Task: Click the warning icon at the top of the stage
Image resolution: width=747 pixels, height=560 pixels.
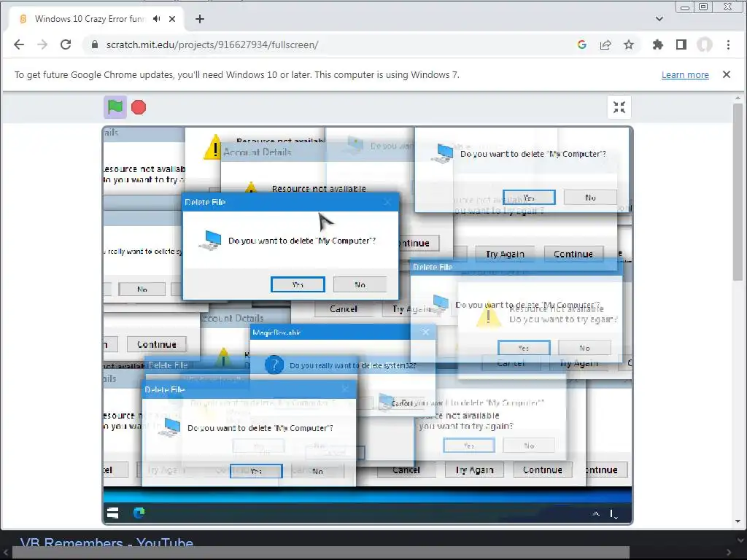Action: [x=213, y=147]
